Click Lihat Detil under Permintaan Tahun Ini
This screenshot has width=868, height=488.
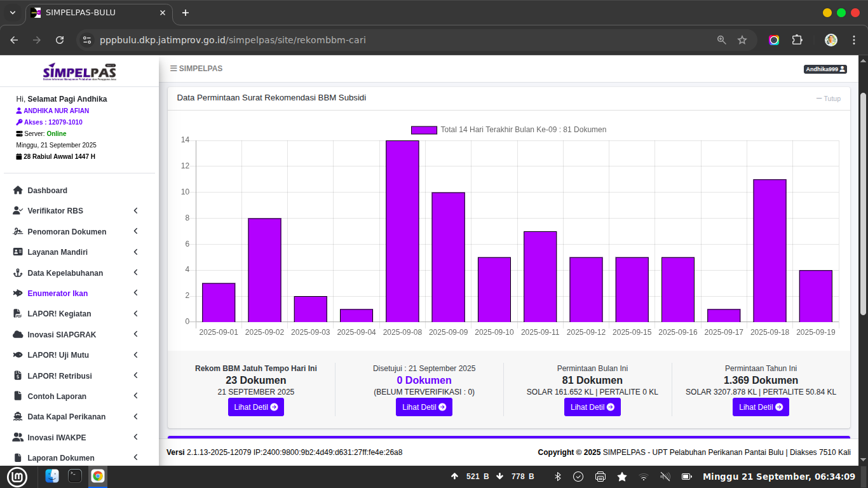(x=761, y=407)
